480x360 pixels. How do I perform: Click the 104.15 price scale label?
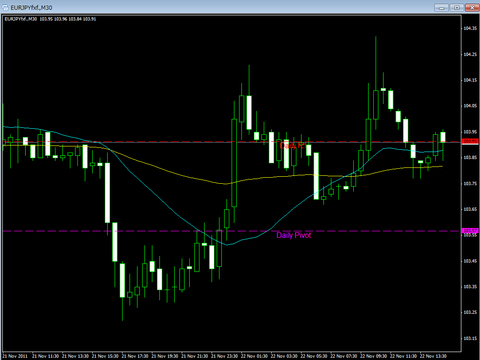coord(470,80)
